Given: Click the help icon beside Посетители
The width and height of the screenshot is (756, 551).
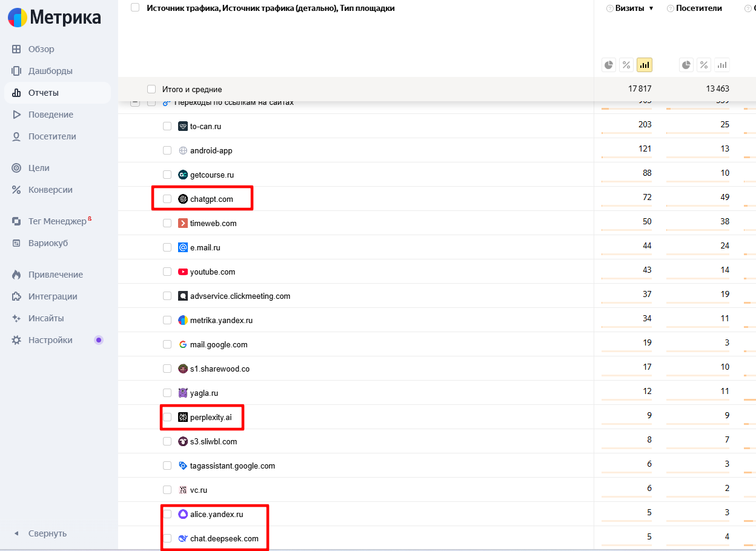Looking at the screenshot, I should 670,8.
